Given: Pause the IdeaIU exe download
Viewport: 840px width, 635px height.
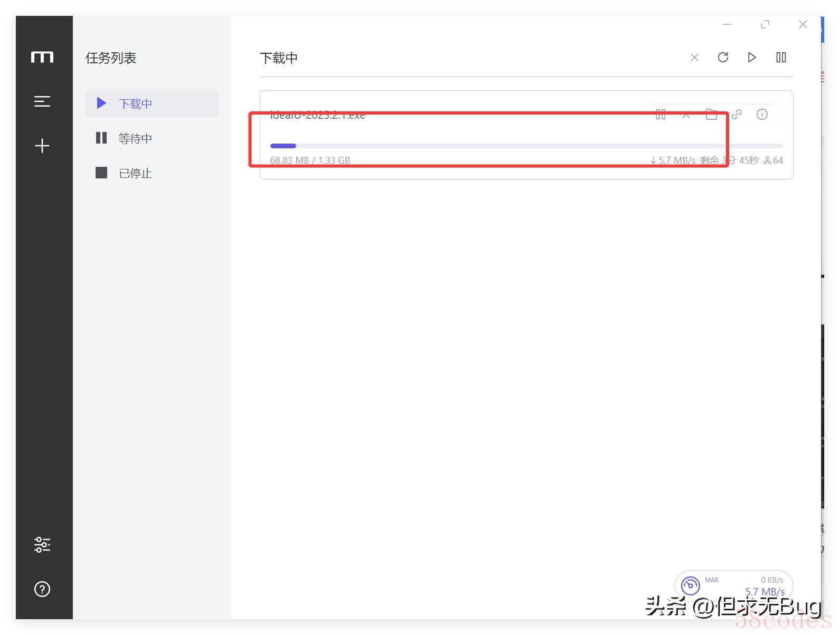Looking at the screenshot, I should tap(660, 115).
